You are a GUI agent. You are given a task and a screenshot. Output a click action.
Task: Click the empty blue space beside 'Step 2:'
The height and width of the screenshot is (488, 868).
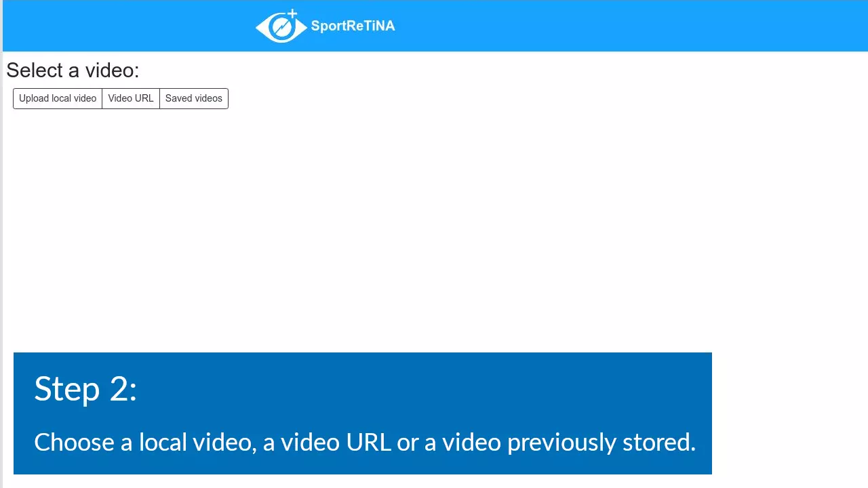tap(420, 389)
